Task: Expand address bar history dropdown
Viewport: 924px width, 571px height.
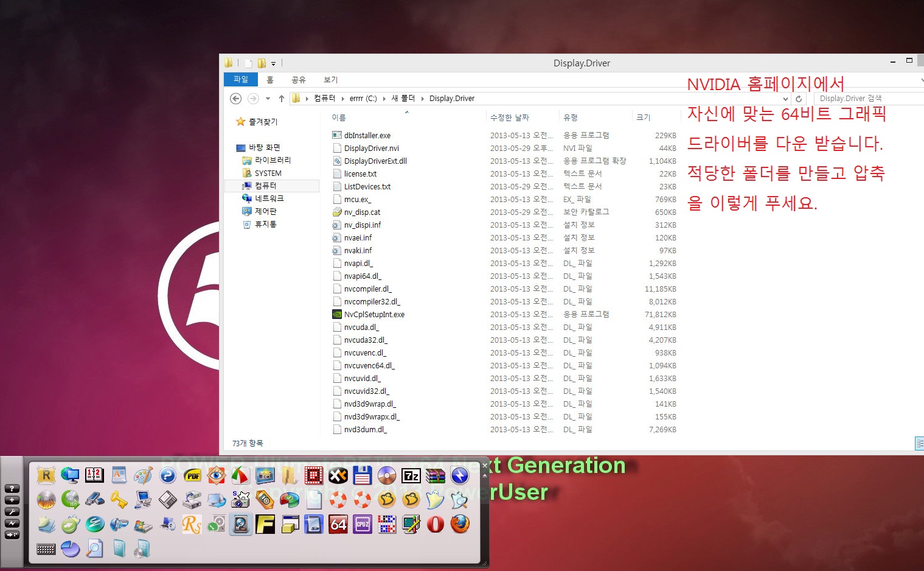Action: click(785, 99)
